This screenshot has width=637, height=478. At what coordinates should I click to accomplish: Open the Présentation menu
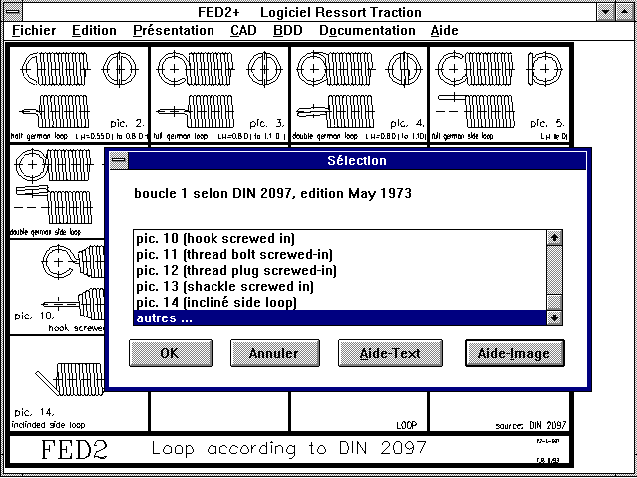(x=173, y=30)
